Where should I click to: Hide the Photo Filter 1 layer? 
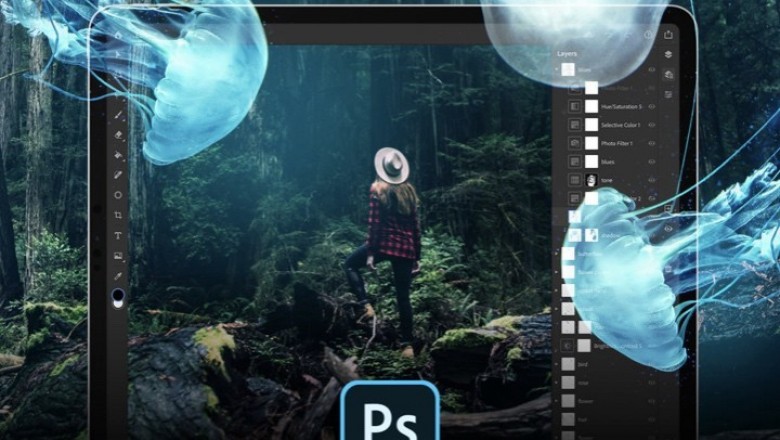point(651,143)
